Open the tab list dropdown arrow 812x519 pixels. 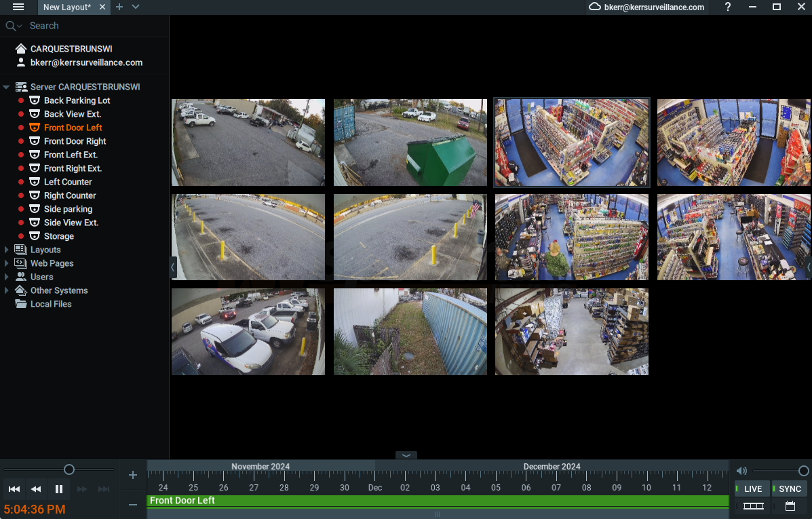136,7
